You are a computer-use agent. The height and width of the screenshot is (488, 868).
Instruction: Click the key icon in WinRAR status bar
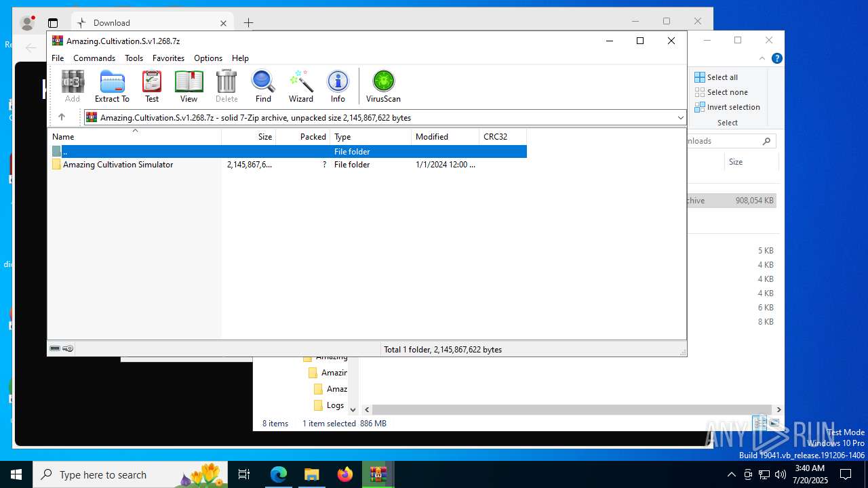68,348
